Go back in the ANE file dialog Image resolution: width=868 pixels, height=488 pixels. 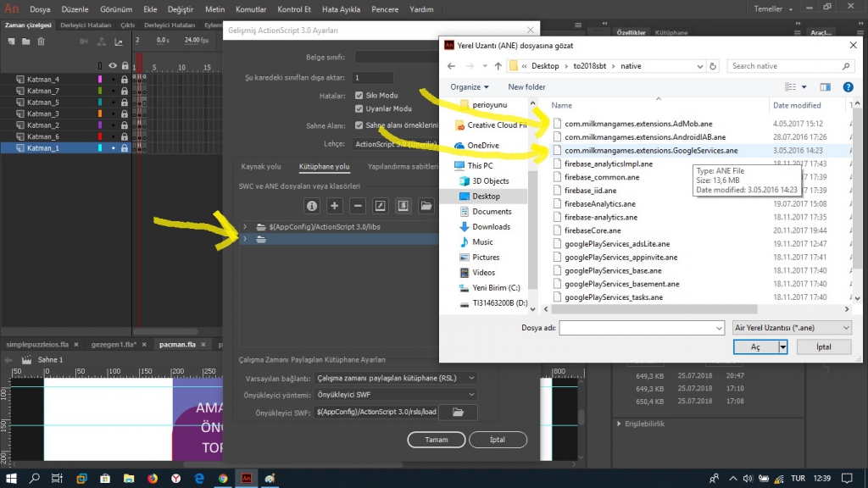click(451, 66)
